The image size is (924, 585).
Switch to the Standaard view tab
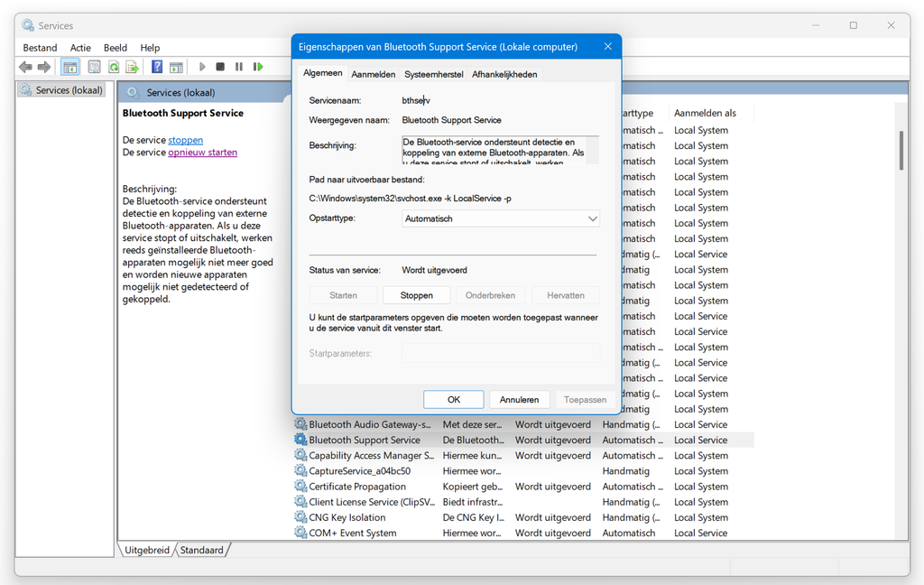(x=201, y=550)
